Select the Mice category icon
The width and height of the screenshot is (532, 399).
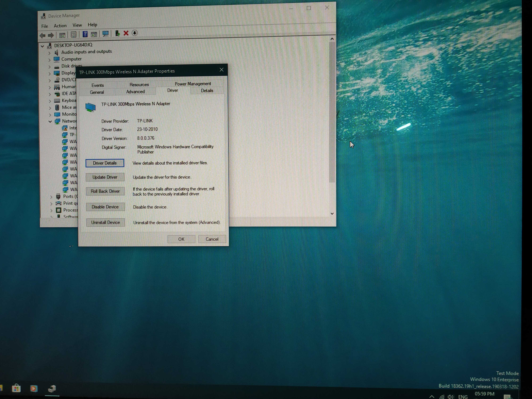[57, 107]
